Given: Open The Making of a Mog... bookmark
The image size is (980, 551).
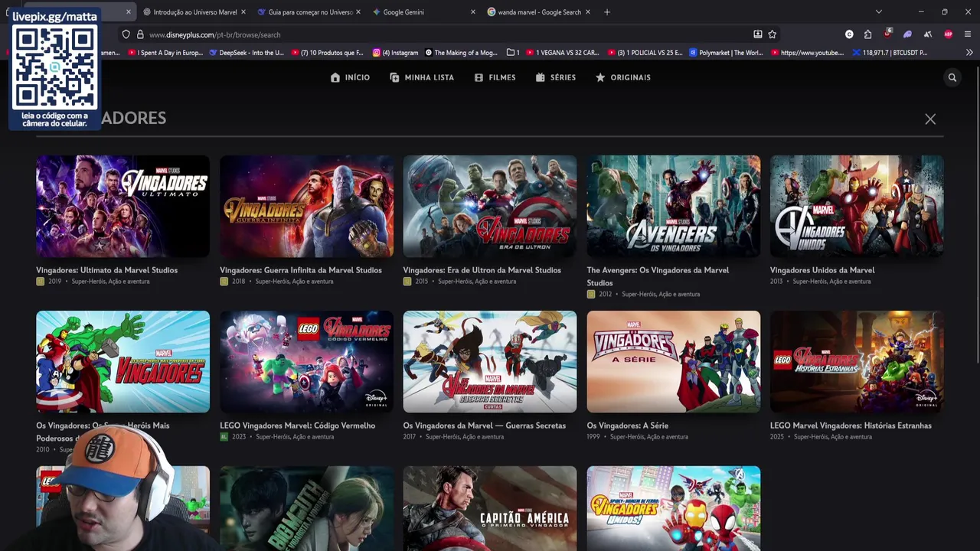Looking at the screenshot, I should click(x=461, y=53).
